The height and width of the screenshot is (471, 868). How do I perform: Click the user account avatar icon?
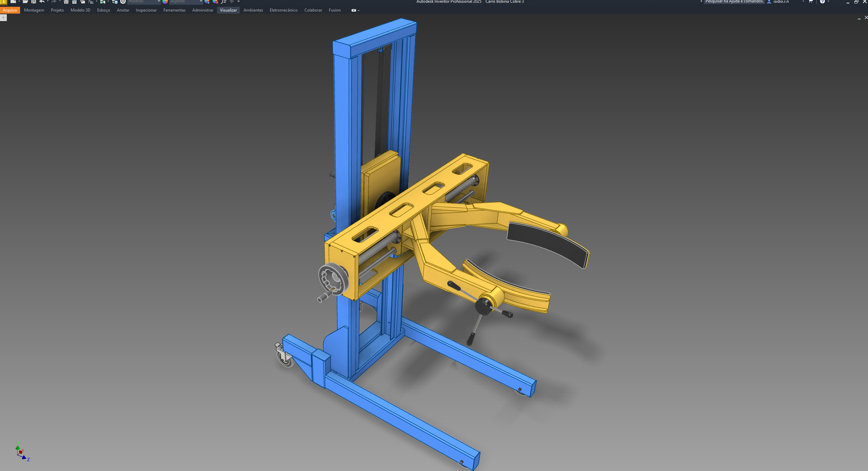pyautogui.click(x=769, y=2)
